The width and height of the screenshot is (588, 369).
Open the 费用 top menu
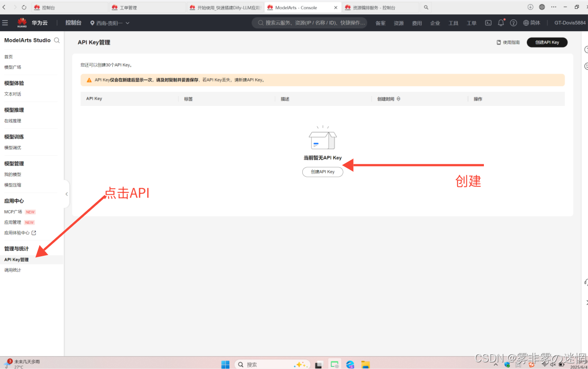[x=417, y=23]
